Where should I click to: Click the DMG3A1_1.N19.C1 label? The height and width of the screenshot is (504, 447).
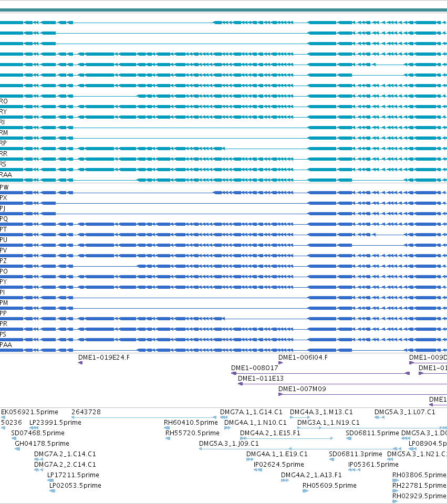(x=328, y=423)
